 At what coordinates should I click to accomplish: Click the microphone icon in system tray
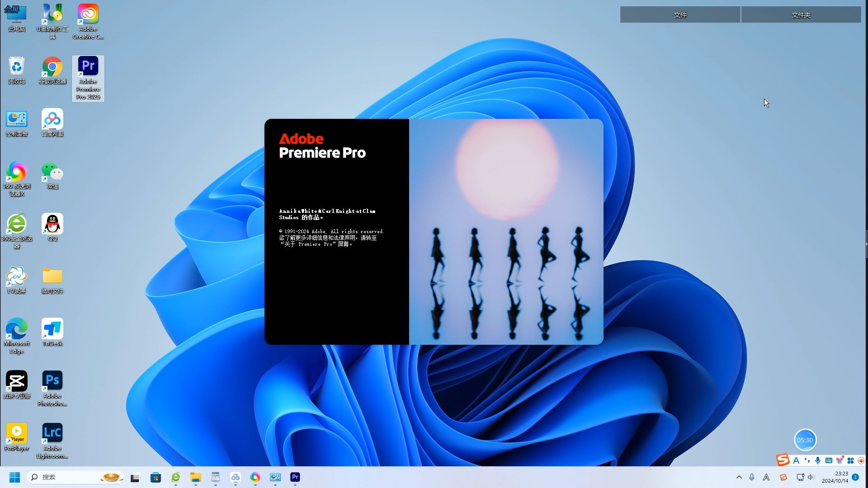pos(752,477)
